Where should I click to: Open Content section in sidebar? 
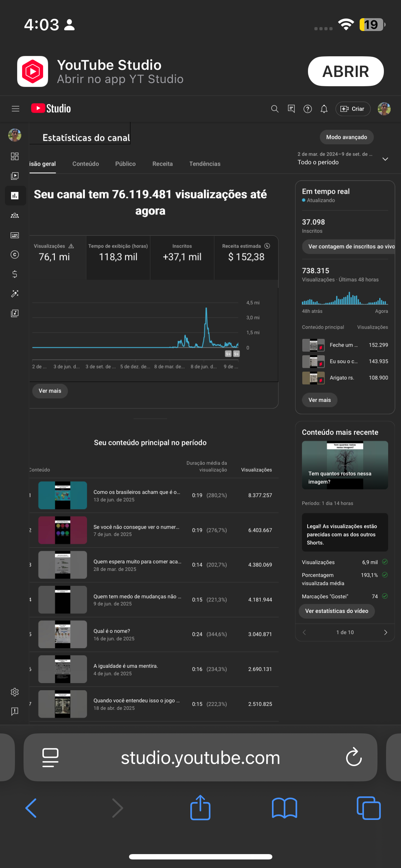coord(15,176)
